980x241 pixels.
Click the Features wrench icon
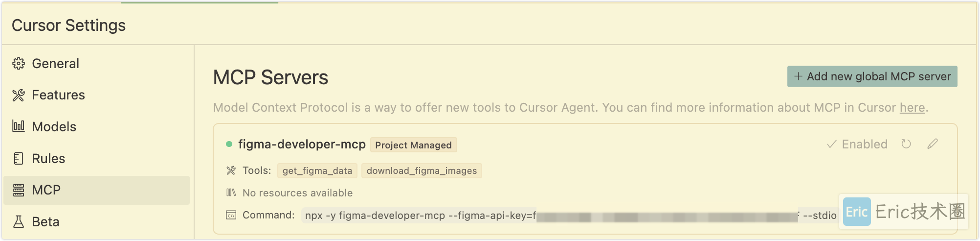pos(19,95)
